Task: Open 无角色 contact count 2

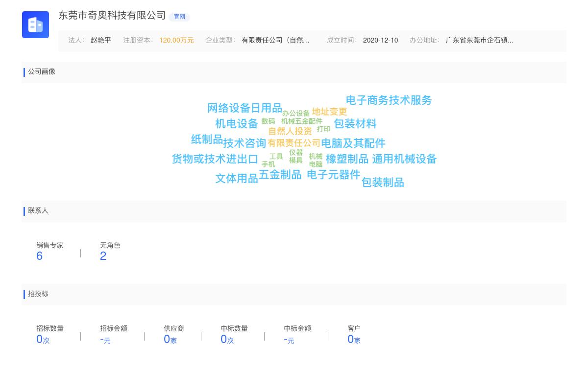Action: coord(103,256)
